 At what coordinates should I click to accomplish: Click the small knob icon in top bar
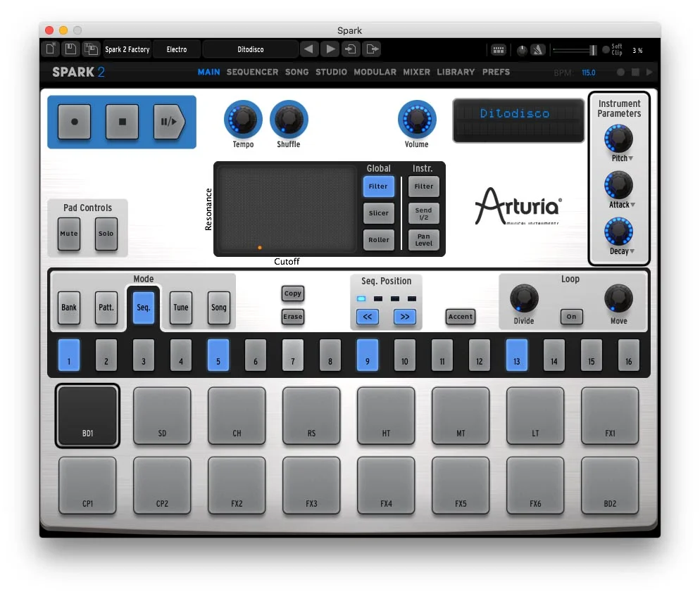tap(522, 51)
